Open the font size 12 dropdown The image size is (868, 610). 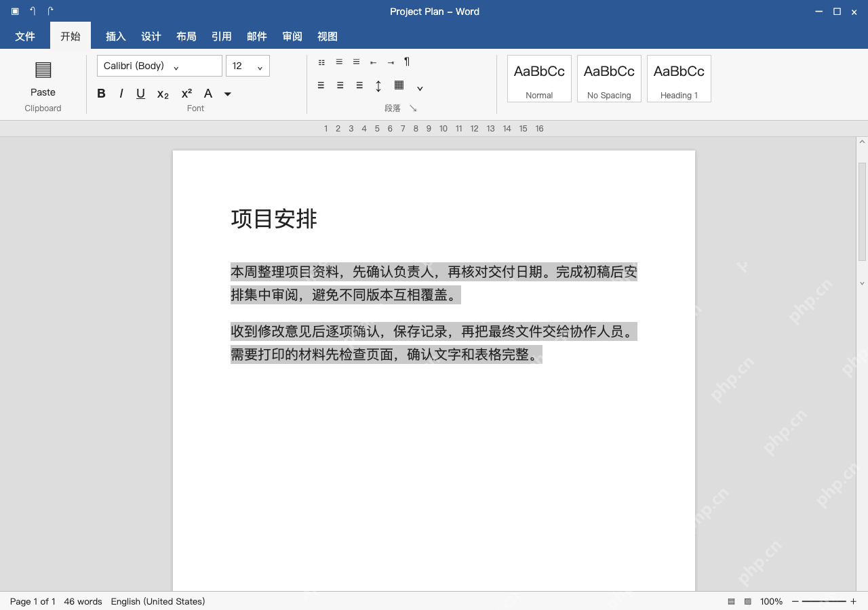(248, 66)
